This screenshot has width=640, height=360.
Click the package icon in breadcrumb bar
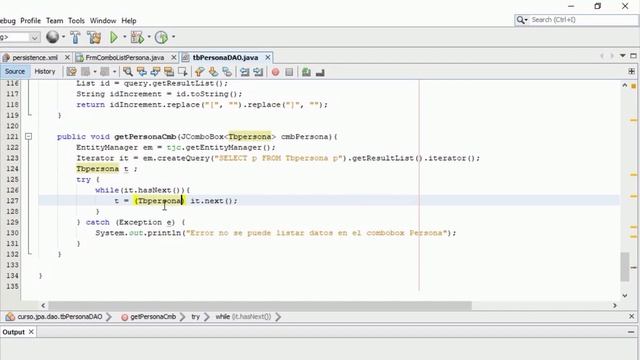(x=10, y=316)
